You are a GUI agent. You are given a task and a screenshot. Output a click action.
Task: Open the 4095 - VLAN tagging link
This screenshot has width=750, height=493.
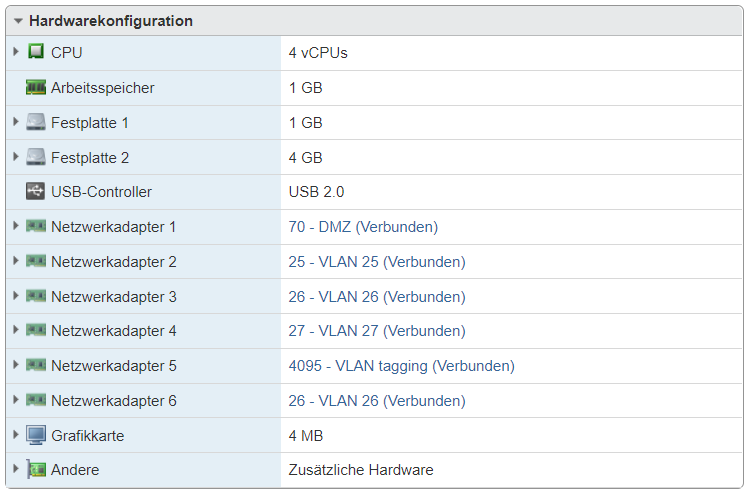(401, 366)
